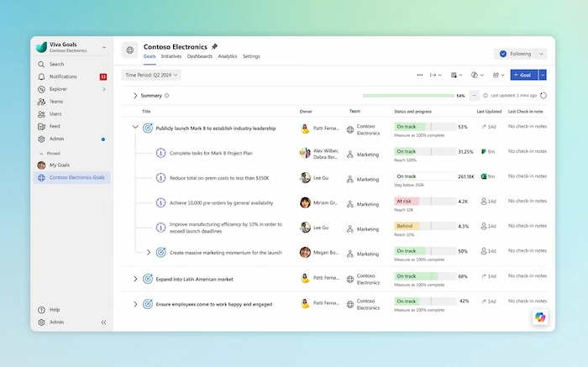Click the Summary info icon

(167, 96)
